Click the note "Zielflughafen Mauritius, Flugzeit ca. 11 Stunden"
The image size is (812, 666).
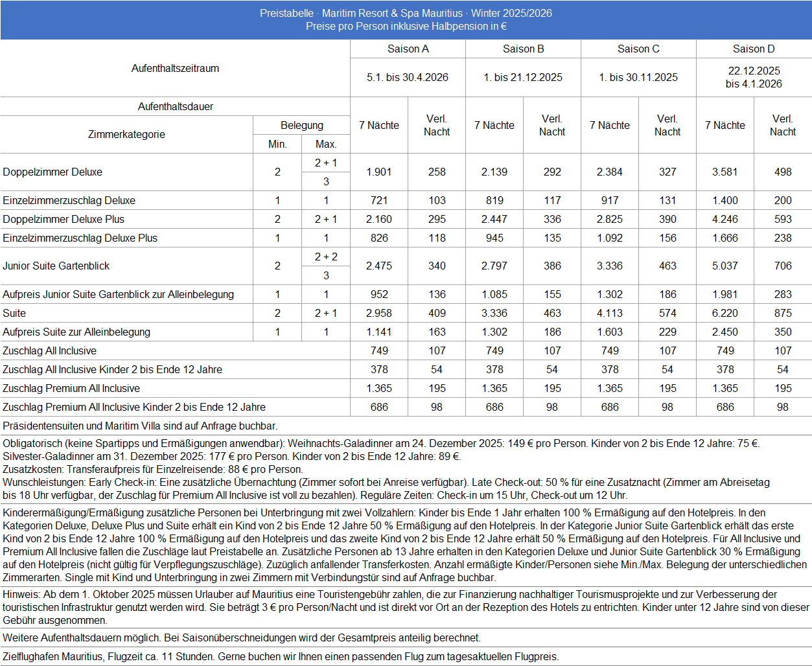pos(108,656)
